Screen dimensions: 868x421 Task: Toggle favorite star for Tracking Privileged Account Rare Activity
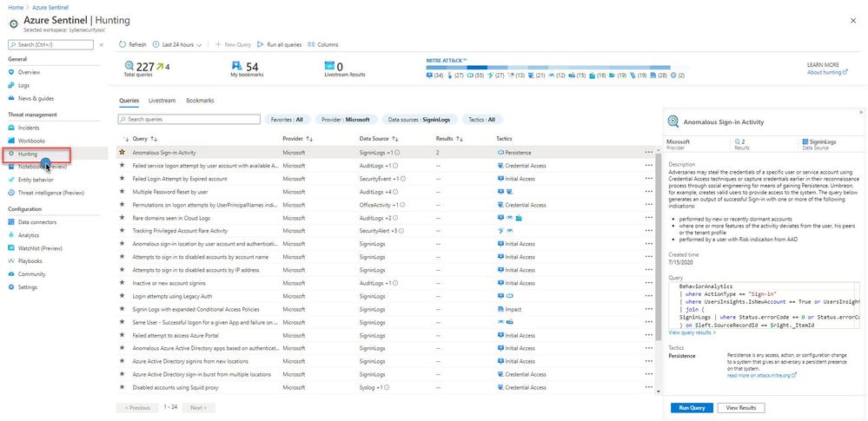point(122,231)
